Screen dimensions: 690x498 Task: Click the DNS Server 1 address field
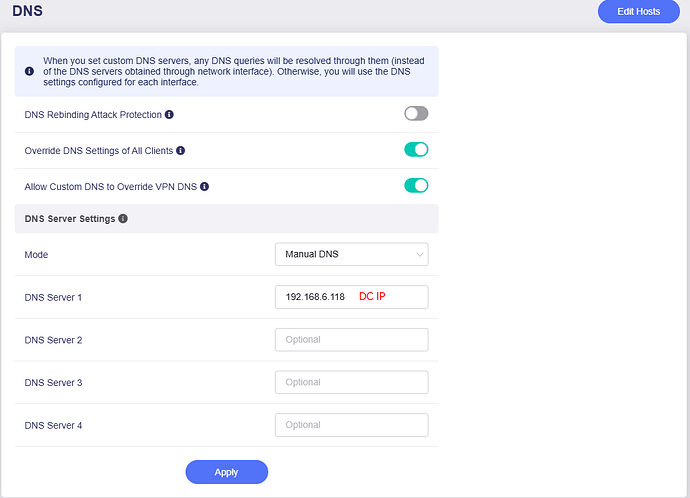click(x=351, y=297)
